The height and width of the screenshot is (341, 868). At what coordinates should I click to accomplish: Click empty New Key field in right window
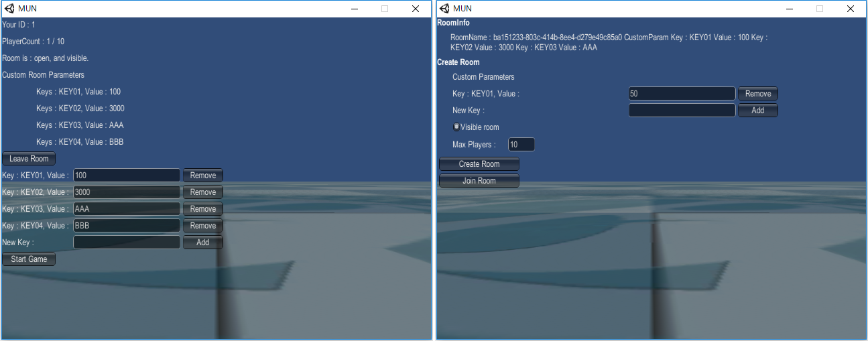point(682,111)
